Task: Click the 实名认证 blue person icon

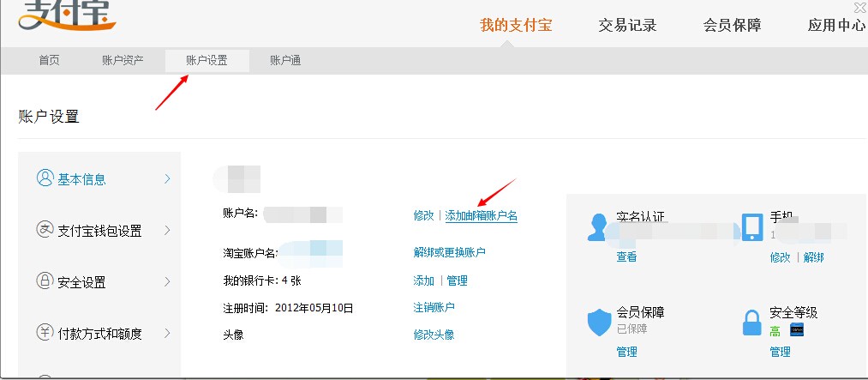Action: tap(596, 227)
